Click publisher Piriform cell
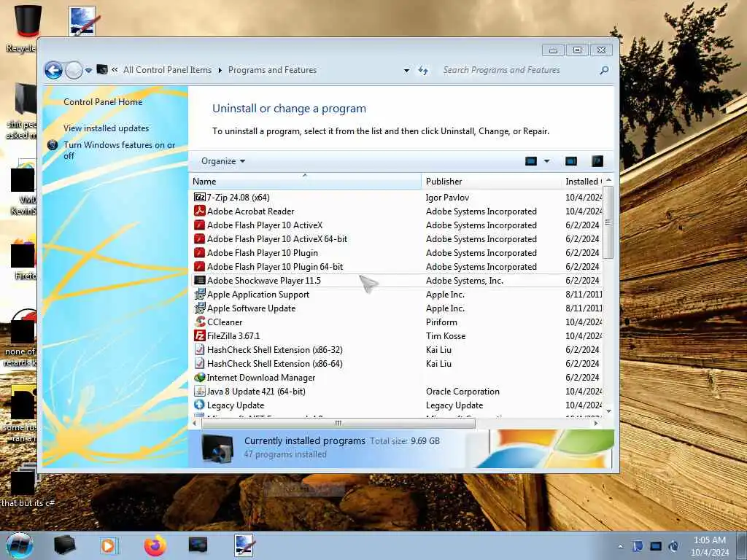 tap(441, 322)
